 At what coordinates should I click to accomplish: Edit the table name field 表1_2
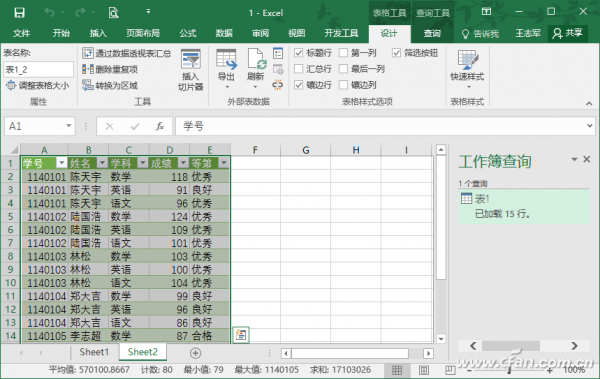[38, 70]
